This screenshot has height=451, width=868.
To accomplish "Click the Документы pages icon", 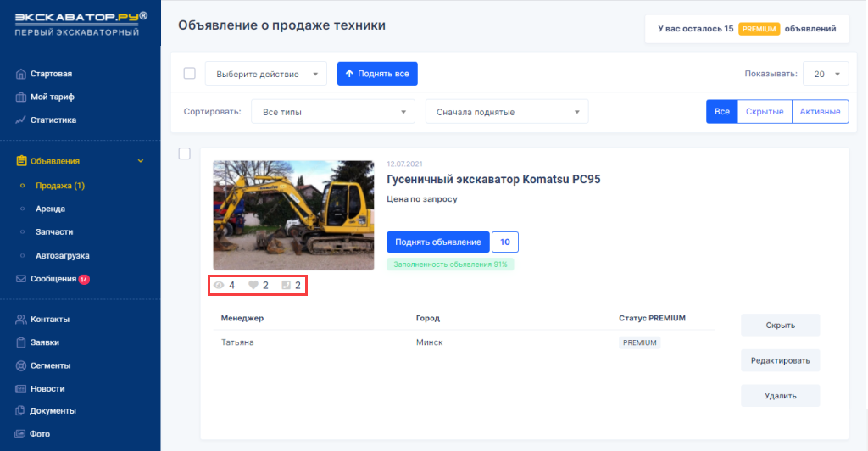I will (20, 410).
